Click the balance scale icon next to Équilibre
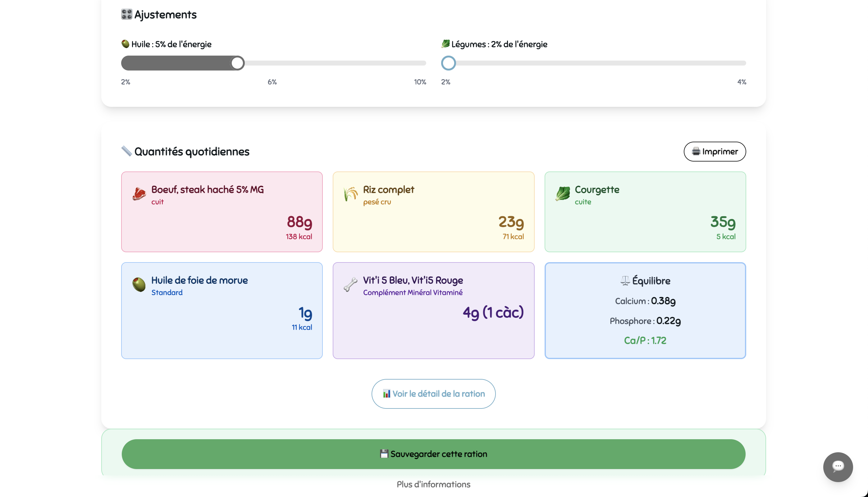 click(x=625, y=280)
